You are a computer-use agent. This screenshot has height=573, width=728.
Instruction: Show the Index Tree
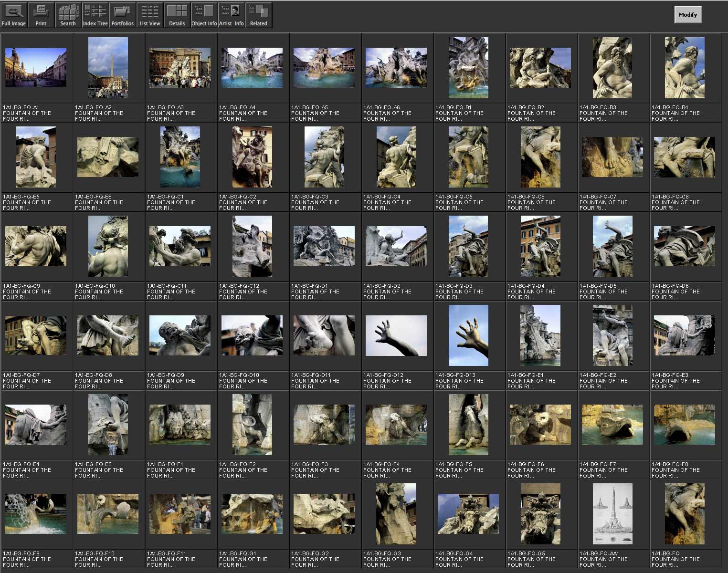(95, 15)
